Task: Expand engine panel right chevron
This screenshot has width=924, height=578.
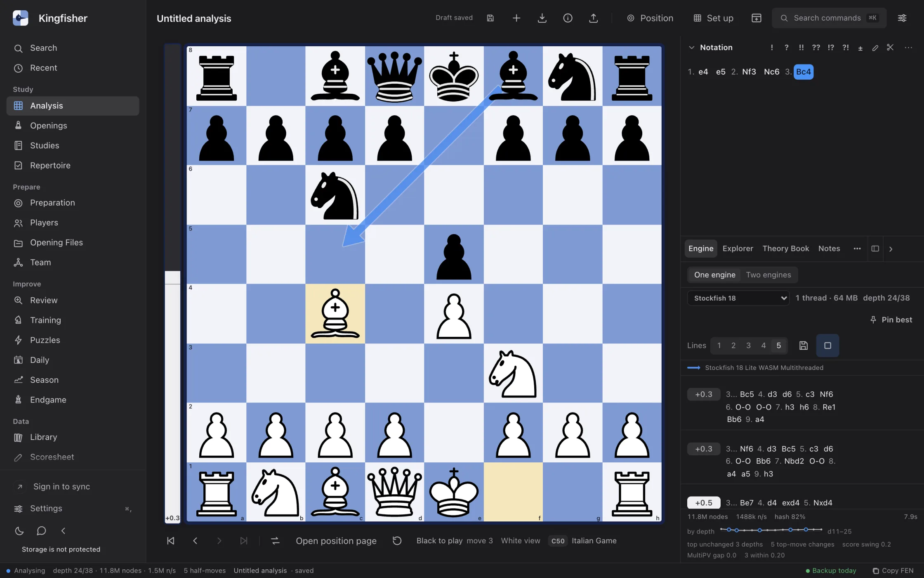Action: coord(891,249)
